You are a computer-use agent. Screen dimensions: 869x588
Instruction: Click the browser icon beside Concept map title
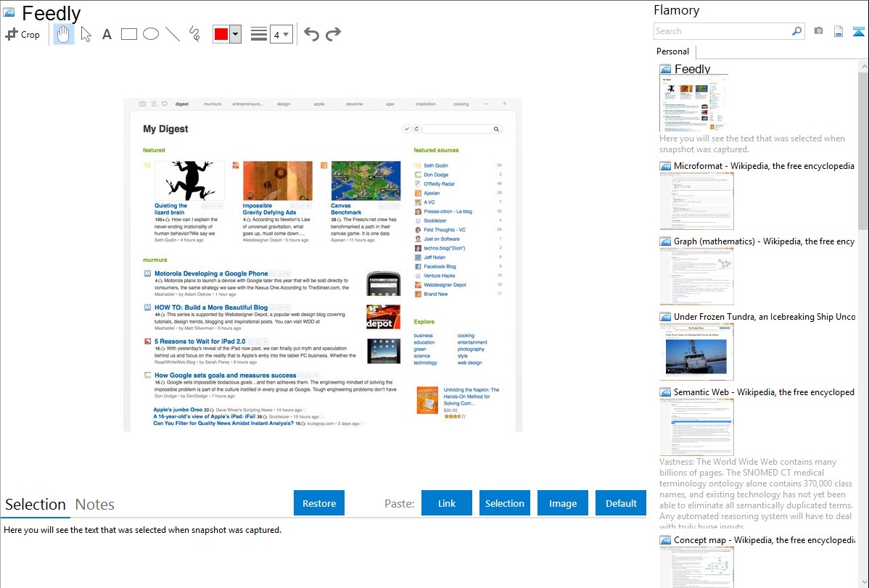(665, 540)
